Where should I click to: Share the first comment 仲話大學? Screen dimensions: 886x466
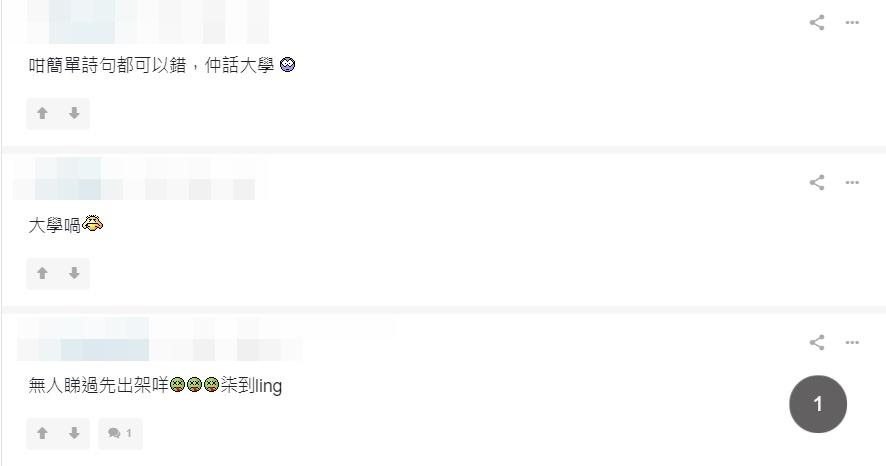click(817, 22)
